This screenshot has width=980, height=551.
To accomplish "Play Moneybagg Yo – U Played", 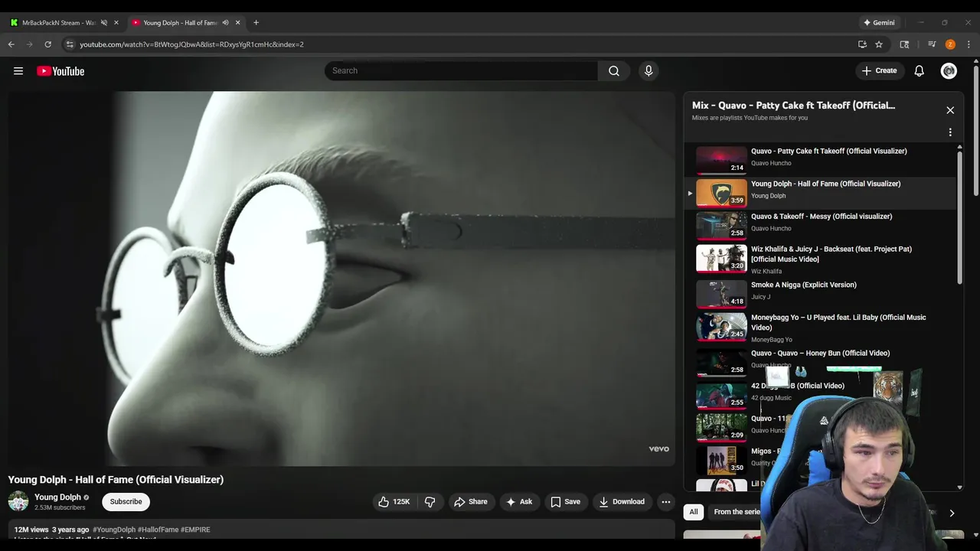I will (x=821, y=327).
